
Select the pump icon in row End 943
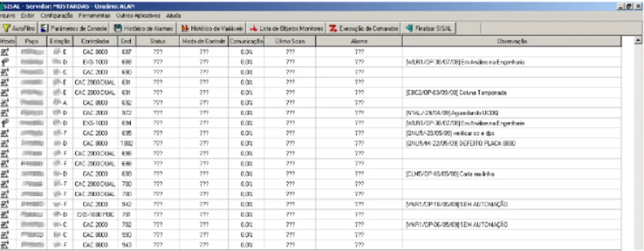(5, 245)
